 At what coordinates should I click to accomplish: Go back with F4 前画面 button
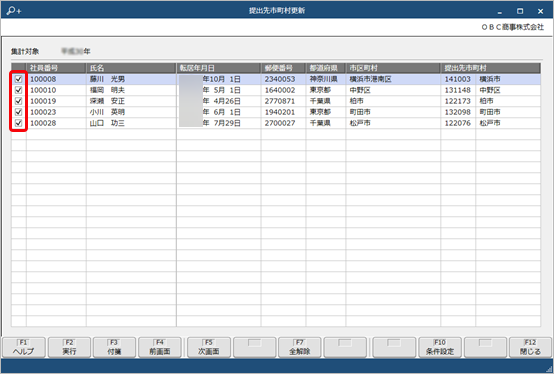click(160, 348)
